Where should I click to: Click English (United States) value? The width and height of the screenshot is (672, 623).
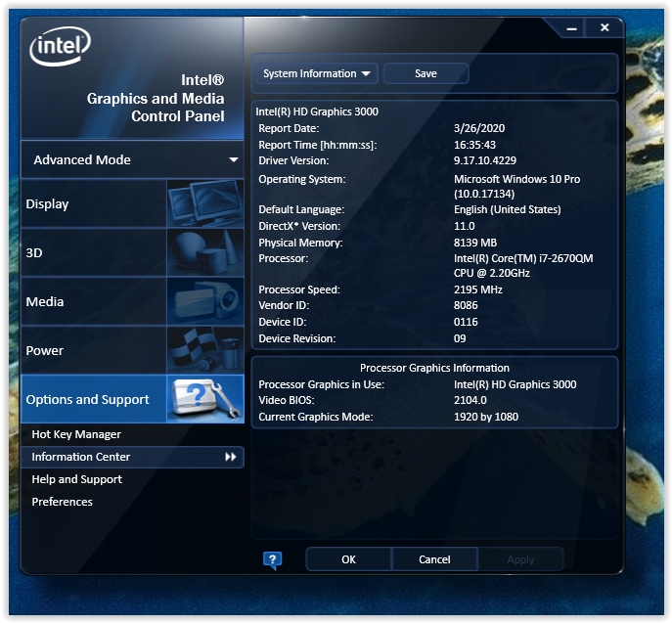coord(508,209)
